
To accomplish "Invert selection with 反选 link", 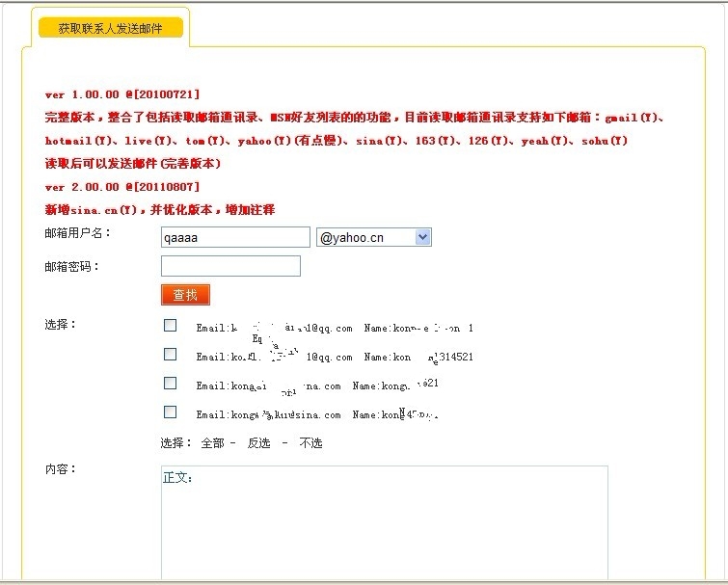I will 258,443.
